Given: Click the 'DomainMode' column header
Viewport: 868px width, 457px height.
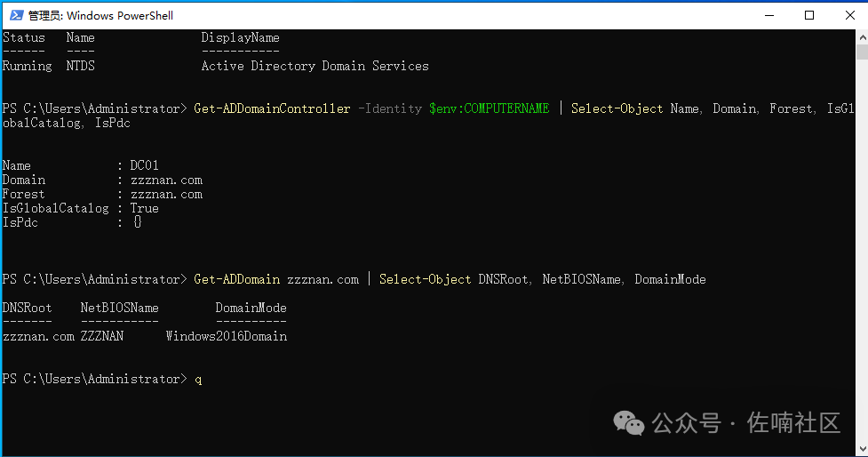Looking at the screenshot, I should [x=251, y=308].
